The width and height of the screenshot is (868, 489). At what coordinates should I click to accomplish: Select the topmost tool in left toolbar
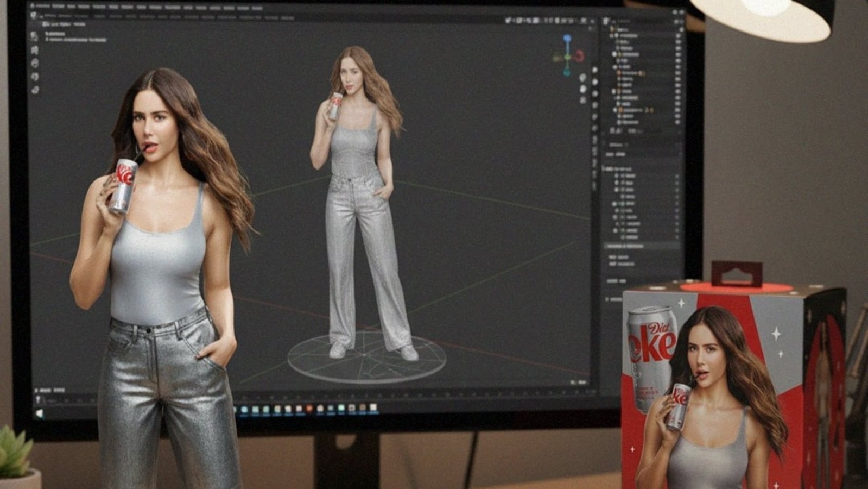pos(35,36)
